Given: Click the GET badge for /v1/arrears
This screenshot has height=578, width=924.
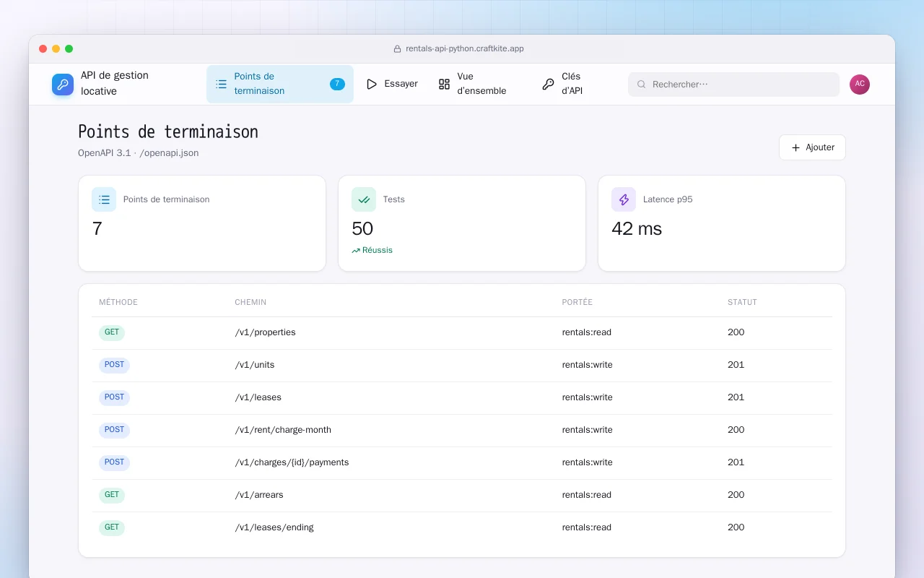Looking at the screenshot, I should click(112, 495).
